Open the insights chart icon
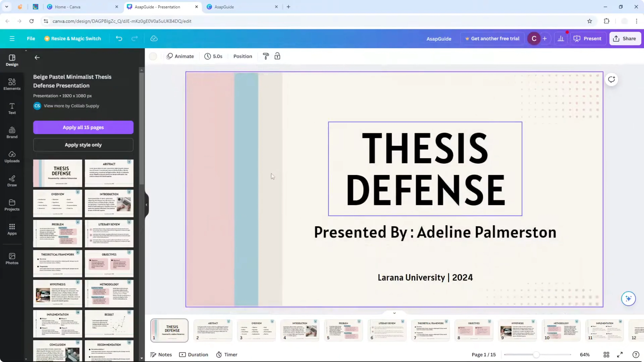Image resolution: width=644 pixels, height=362 pixels. pos(561,39)
